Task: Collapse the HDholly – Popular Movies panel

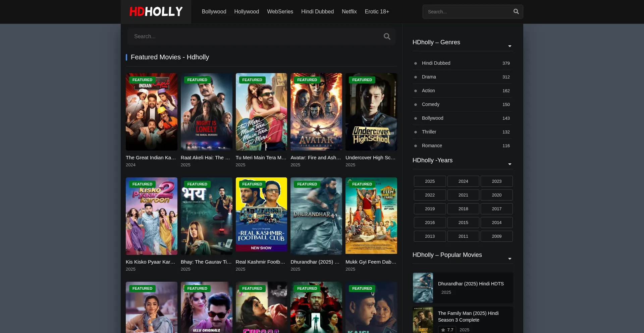Action: tap(509, 259)
